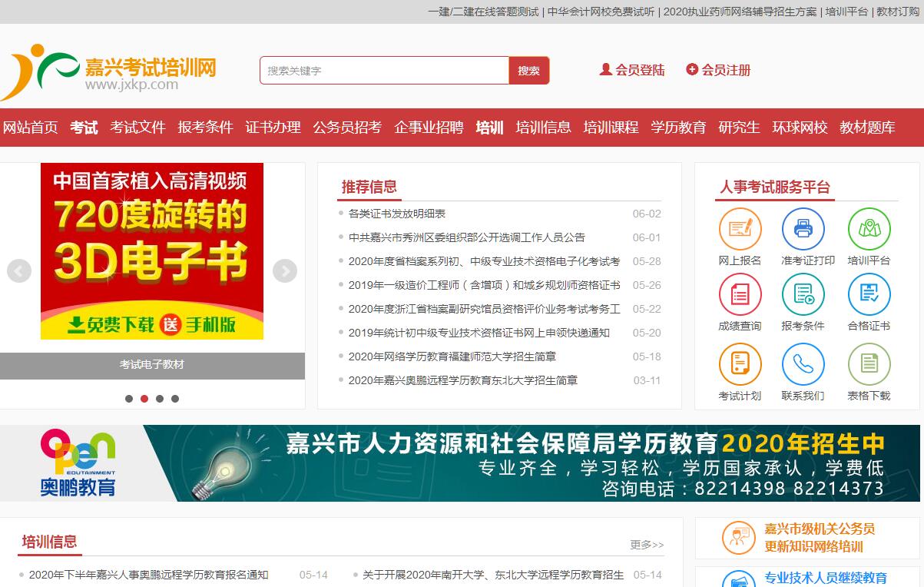Go to 网站首页 in navigation bar
The image size is (924, 587).
(x=31, y=128)
